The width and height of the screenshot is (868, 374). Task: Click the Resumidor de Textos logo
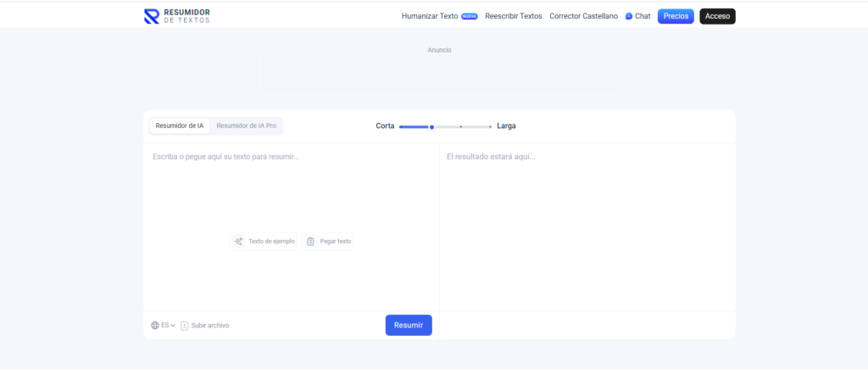pyautogui.click(x=177, y=16)
